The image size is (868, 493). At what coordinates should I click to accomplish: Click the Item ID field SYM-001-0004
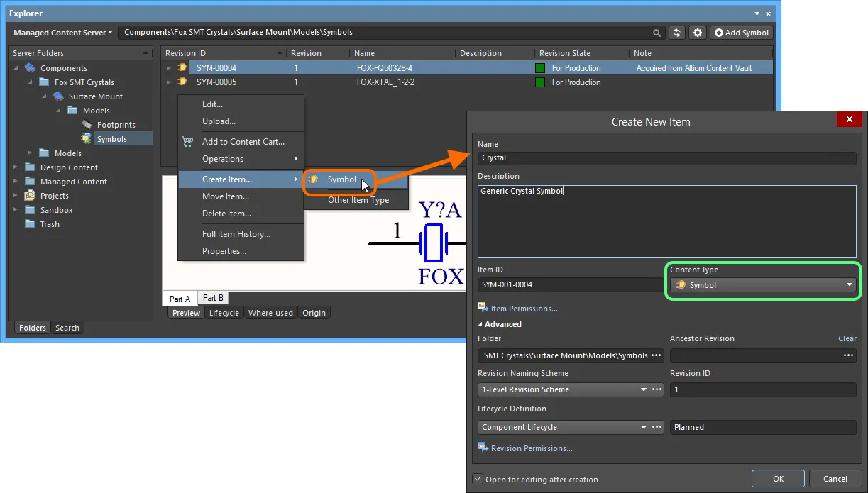click(x=571, y=285)
